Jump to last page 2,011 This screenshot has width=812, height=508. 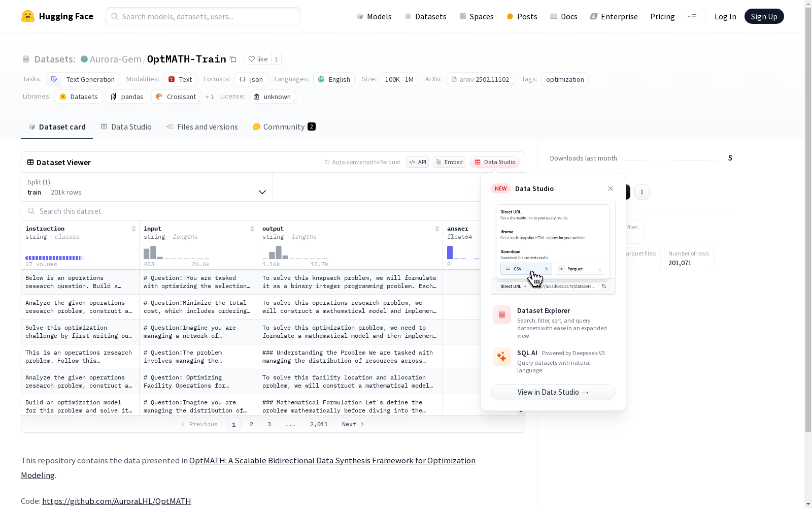pyautogui.click(x=319, y=424)
